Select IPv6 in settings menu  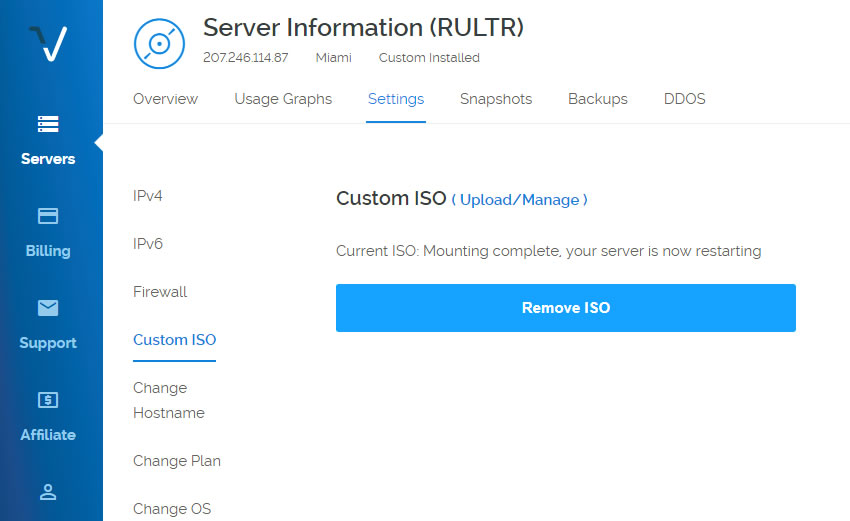pyautogui.click(x=147, y=244)
